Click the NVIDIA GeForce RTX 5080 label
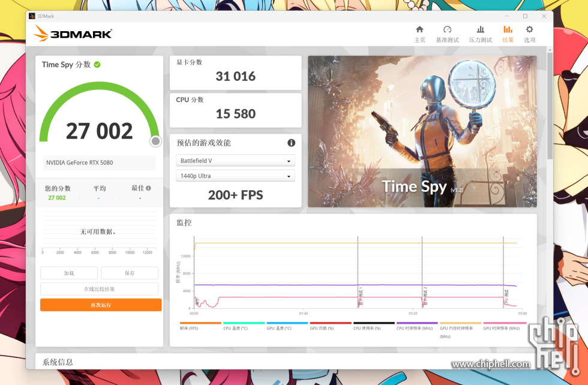The image size is (588, 385). click(x=79, y=163)
